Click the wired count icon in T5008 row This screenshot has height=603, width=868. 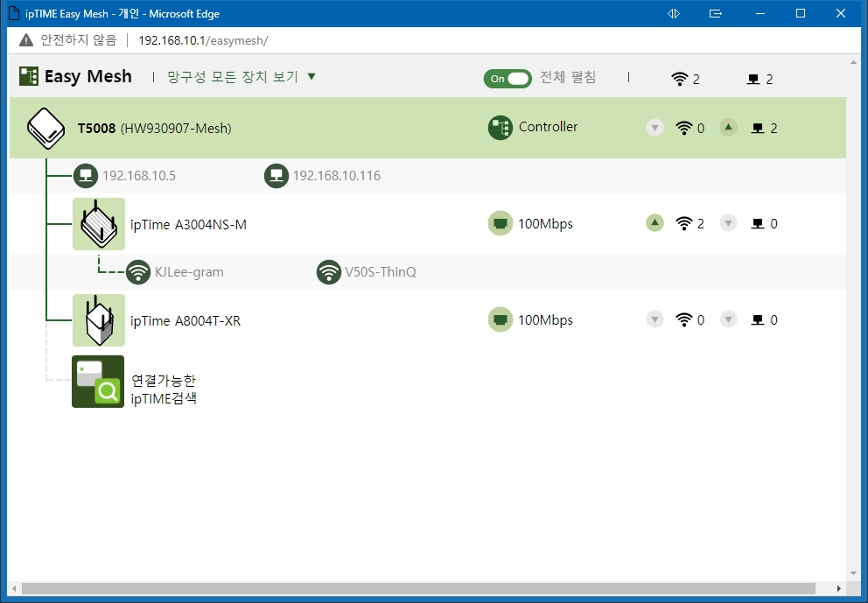point(757,129)
